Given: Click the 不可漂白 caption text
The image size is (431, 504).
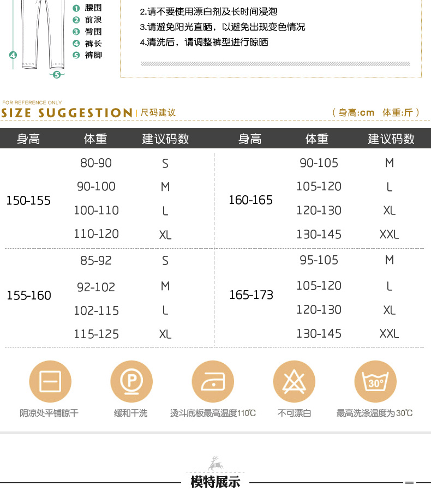Looking at the screenshot, I should pyautogui.click(x=294, y=413).
